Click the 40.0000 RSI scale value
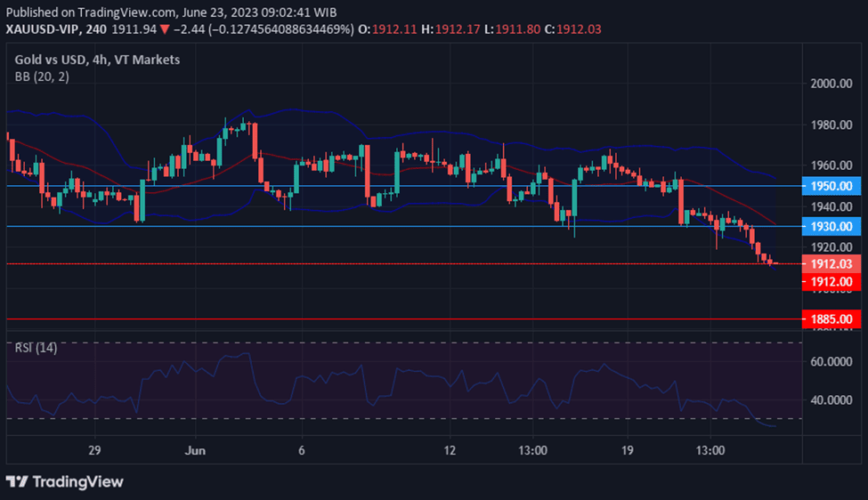 pyautogui.click(x=831, y=400)
